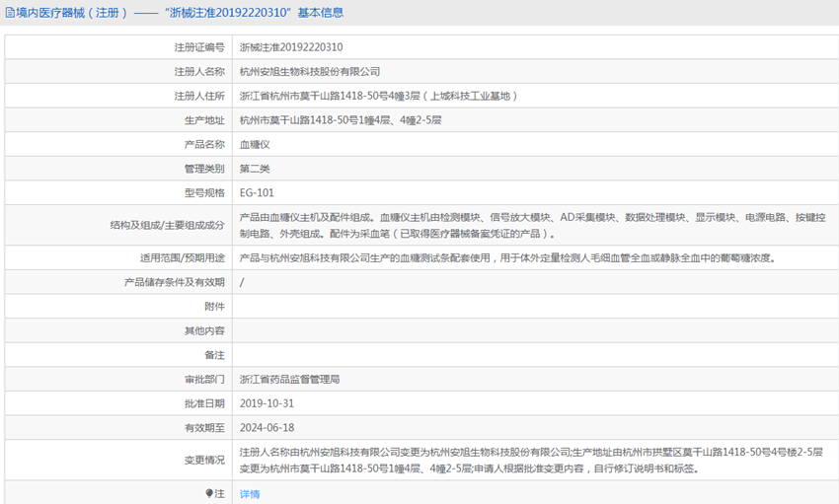Click the 有效期至 label

coord(204,428)
